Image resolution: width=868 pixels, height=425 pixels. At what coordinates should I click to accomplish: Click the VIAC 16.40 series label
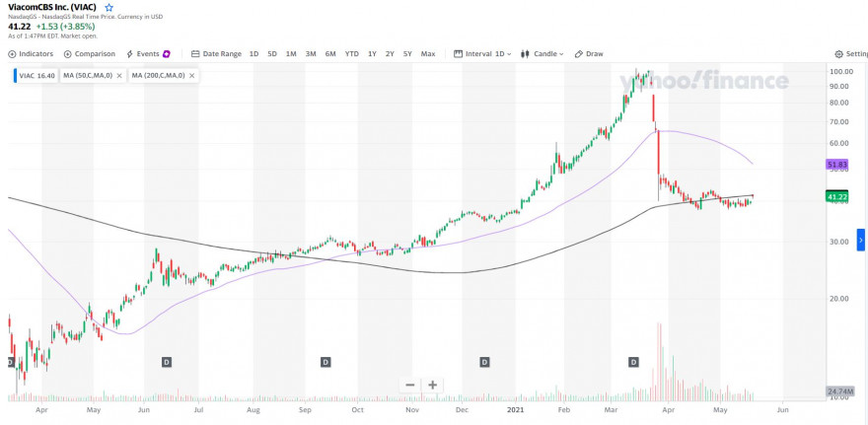(37, 75)
